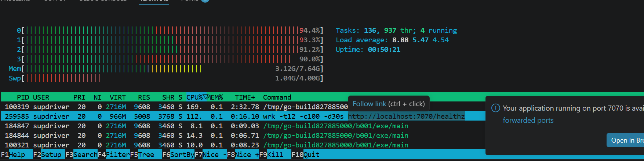This screenshot has height=161, width=644.
Task: Sort by the USER column header
Action: tap(41, 97)
